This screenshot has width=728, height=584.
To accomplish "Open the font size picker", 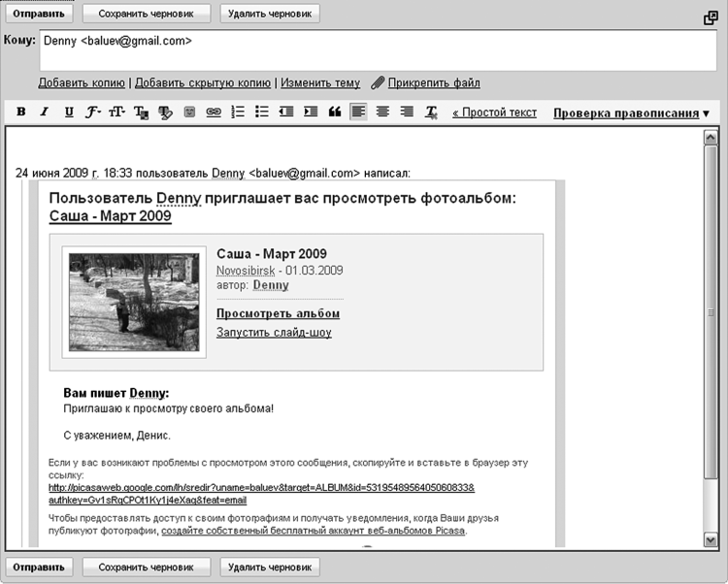I will click(117, 113).
